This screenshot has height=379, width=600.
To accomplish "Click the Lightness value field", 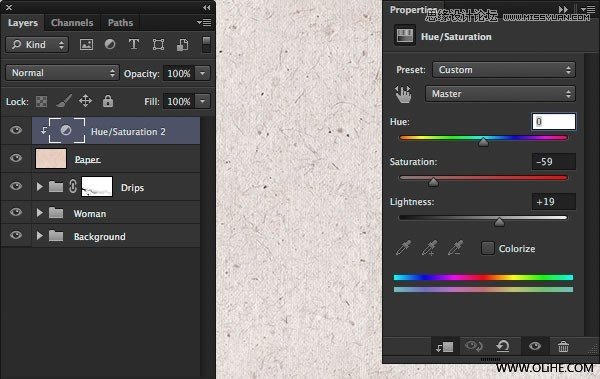I will click(554, 202).
